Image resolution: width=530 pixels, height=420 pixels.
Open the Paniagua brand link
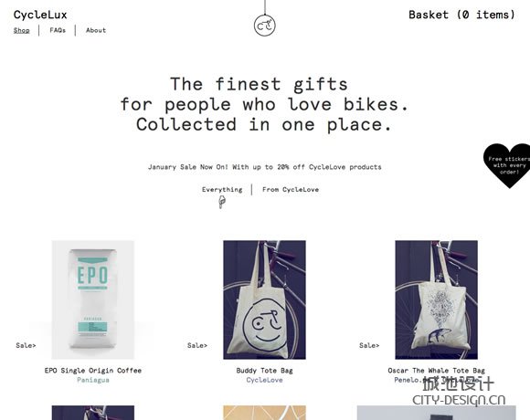click(x=93, y=380)
